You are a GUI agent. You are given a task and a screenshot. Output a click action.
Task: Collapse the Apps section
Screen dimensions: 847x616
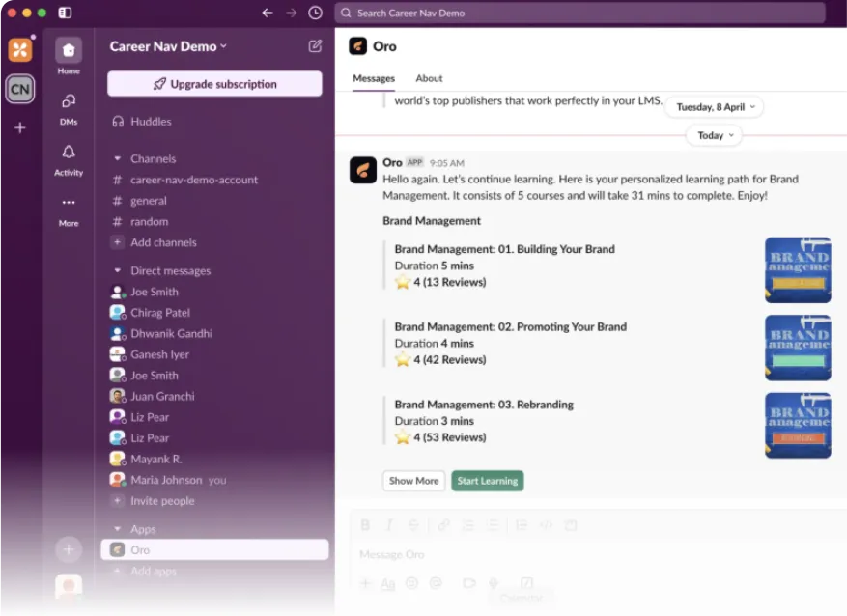point(117,529)
